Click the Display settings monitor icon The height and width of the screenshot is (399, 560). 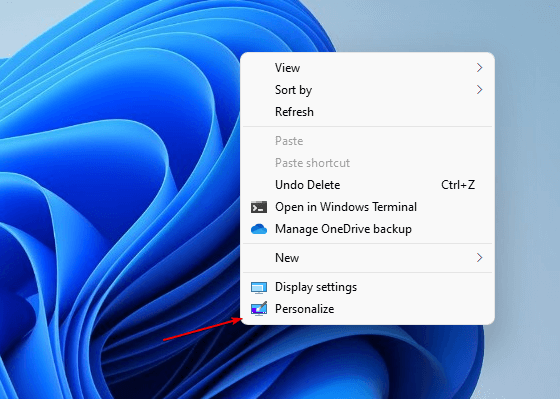259,287
